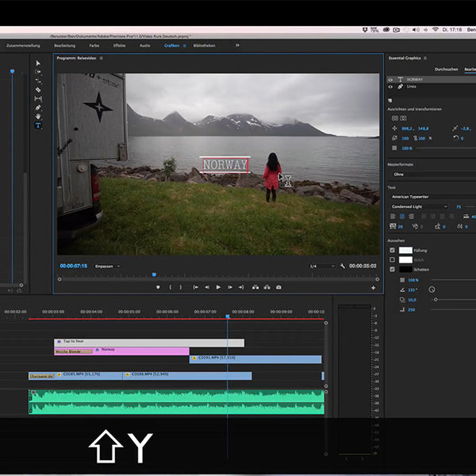The image size is (476, 476).
Task: Toggle the Füllung fill checkbox
Action: pos(392,250)
